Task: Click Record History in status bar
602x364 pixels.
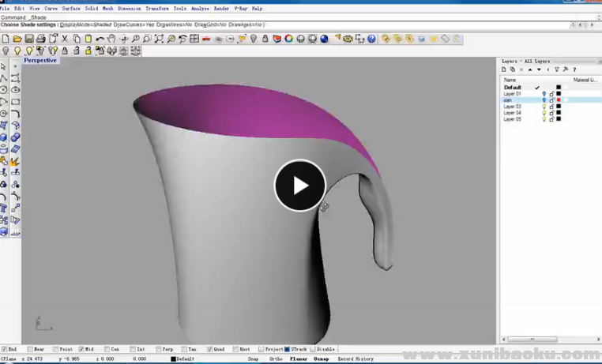Action: [x=356, y=358]
